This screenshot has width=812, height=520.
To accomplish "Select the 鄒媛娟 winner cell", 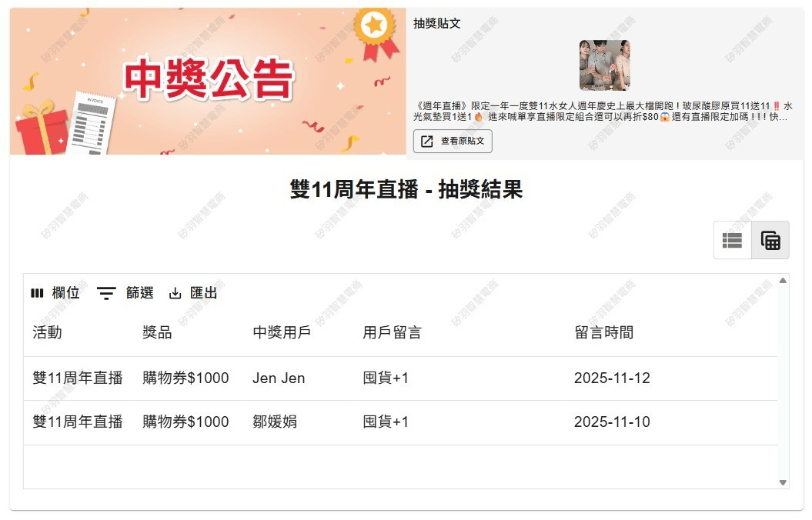I will [x=275, y=422].
